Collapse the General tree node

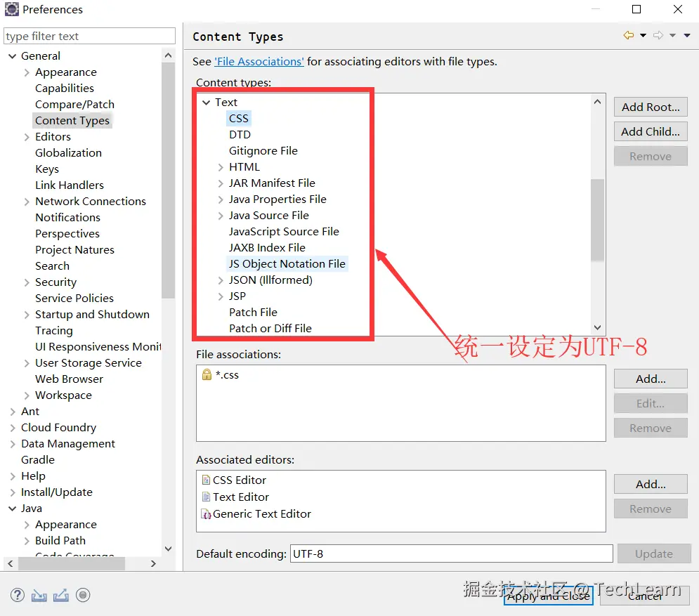pyautogui.click(x=13, y=56)
